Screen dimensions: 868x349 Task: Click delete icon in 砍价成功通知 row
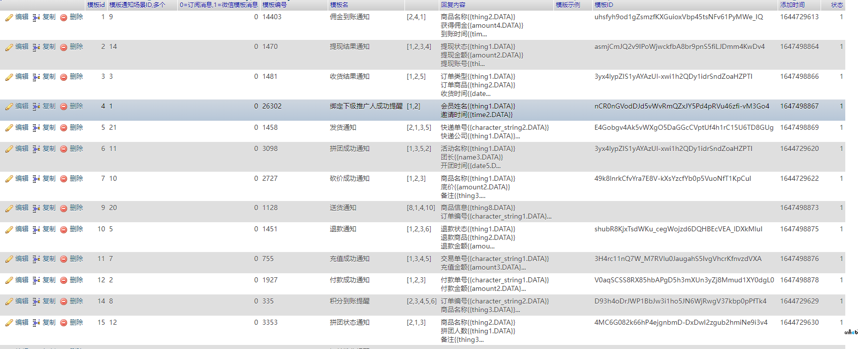pos(64,179)
